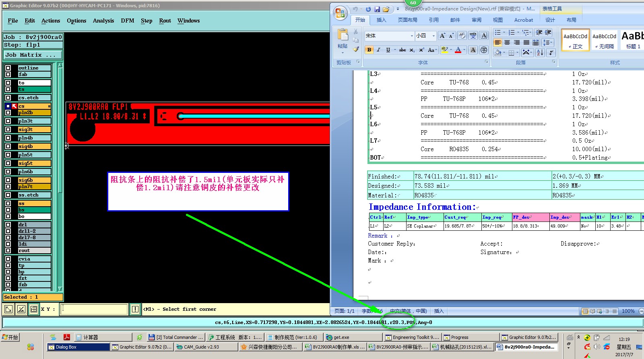Click the Grow Font icon
644x359 pixels.
(443, 35)
